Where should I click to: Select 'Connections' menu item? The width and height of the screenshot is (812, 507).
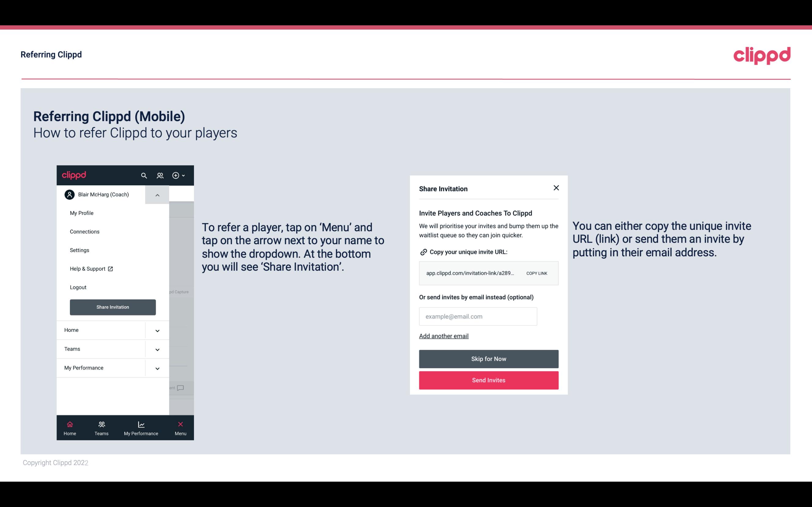(84, 231)
